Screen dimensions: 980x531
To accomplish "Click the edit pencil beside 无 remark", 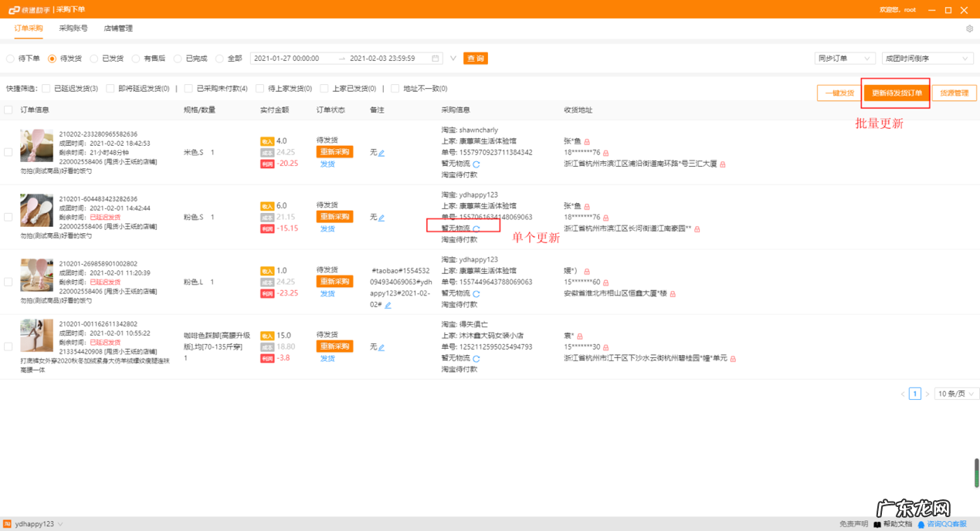I will pos(380,152).
